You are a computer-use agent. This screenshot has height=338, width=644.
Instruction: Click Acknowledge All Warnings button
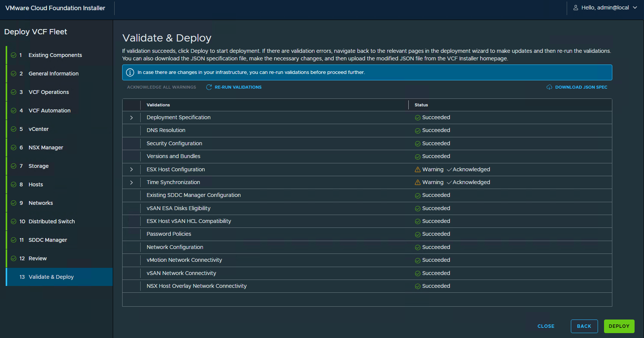161,87
